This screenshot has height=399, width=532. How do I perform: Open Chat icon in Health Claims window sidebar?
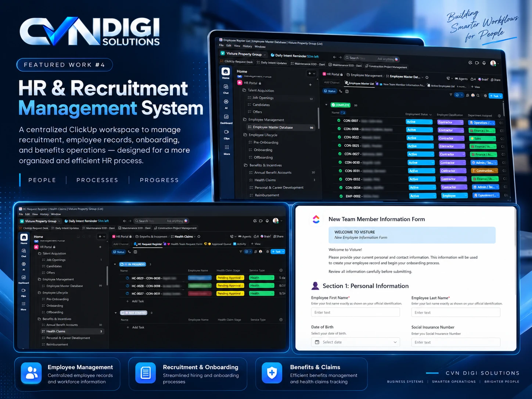pyautogui.click(x=24, y=251)
